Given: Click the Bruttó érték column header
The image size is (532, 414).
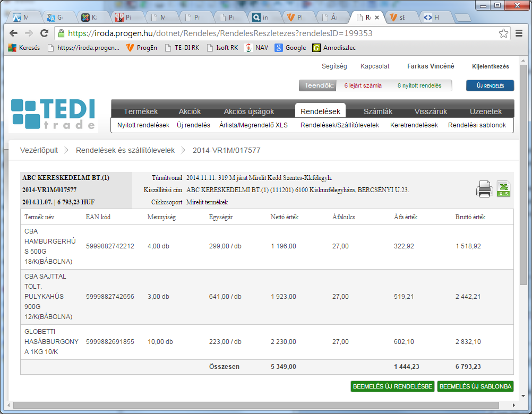Looking at the screenshot, I should coord(470,217).
